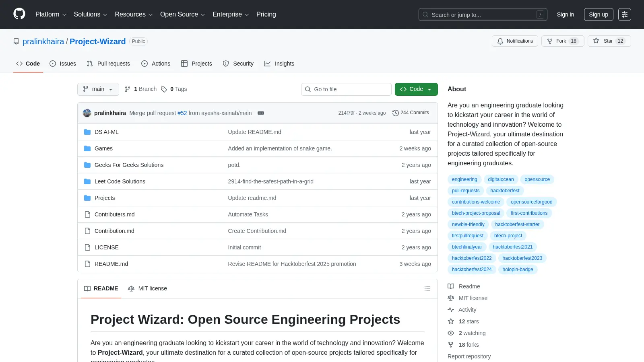Open the hacktoberfest topic tag
Image resolution: width=644 pixels, height=362 pixels.
pos(505,191)
